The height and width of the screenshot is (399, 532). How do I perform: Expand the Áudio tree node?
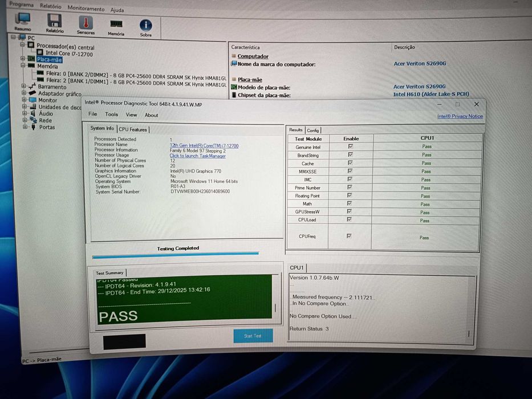[25, 113]
